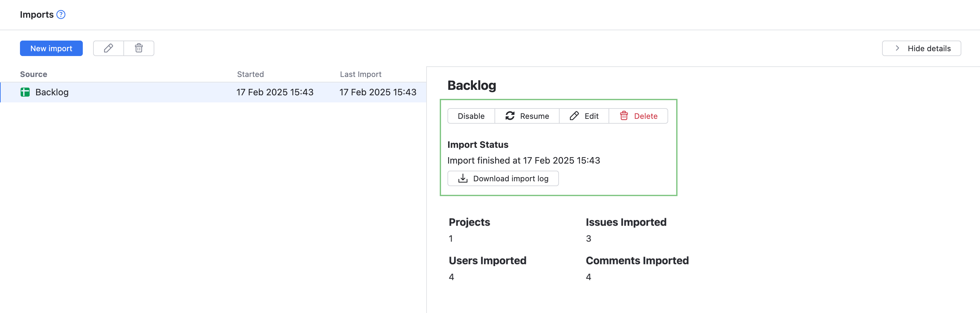Open the Imports help question mark icon
The image size is (980, 313).
pyautogui.click(x=61, y=14)
